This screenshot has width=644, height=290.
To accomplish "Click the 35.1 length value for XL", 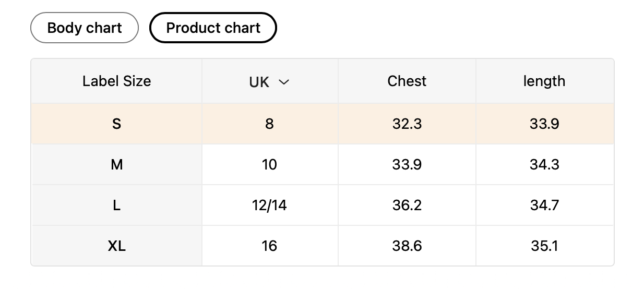I will click(544, 246).
